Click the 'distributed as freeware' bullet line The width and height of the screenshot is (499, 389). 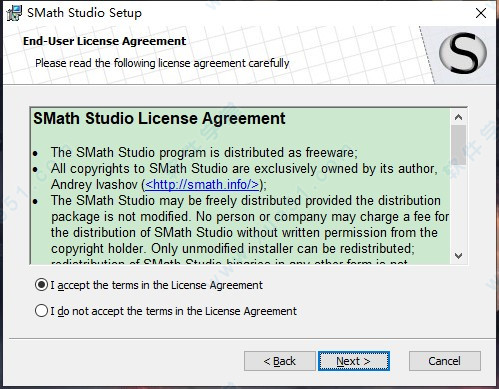tap(204, 153)
